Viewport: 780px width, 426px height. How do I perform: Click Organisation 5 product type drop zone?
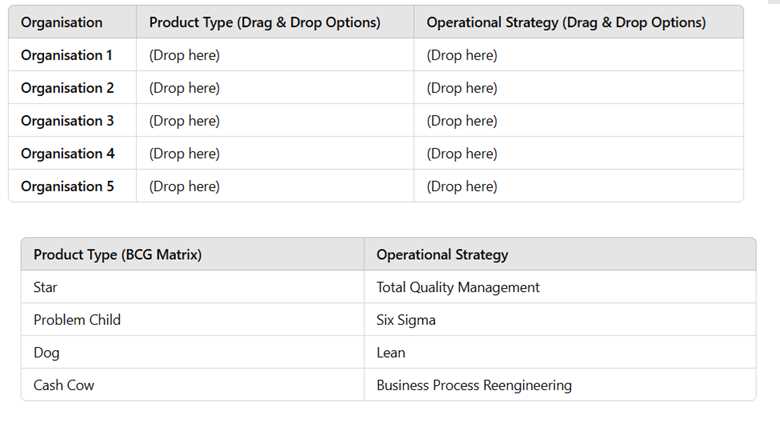pos(184,186)
